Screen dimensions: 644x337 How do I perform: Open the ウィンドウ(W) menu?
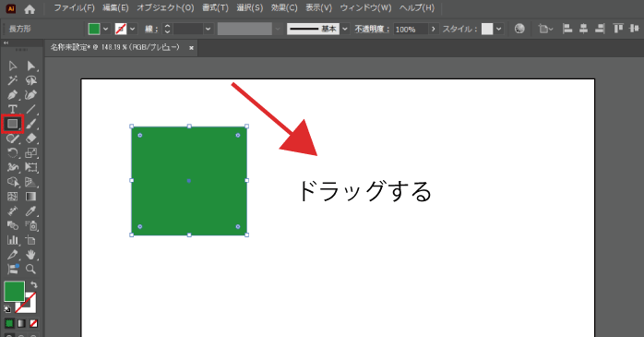[x=365, y=7]
